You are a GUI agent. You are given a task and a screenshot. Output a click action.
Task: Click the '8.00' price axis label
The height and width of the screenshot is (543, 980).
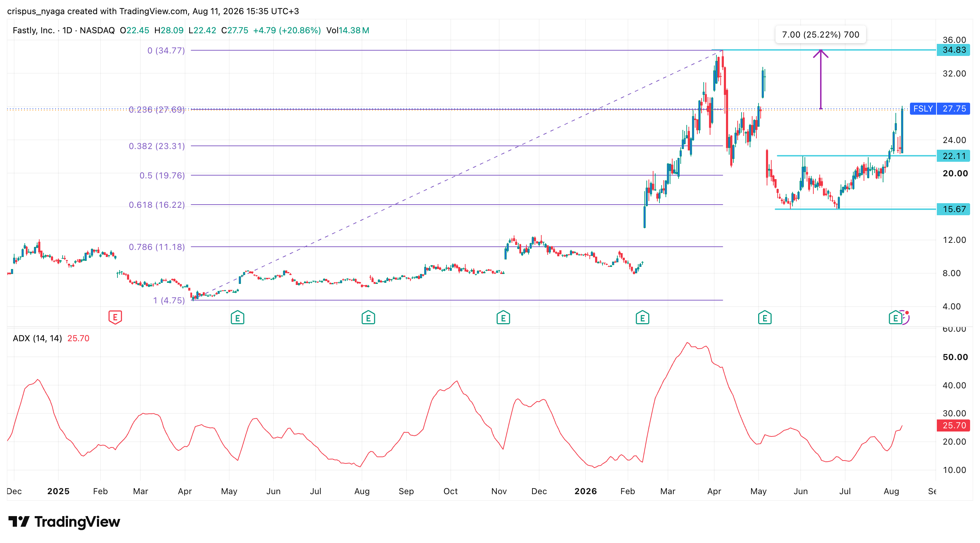(951, 273)
